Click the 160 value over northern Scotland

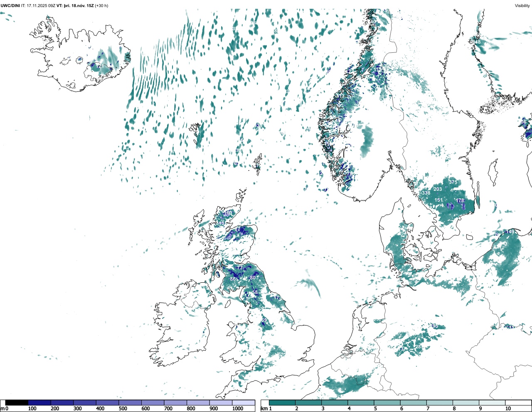pyautogui.click(x=228, y=213)
